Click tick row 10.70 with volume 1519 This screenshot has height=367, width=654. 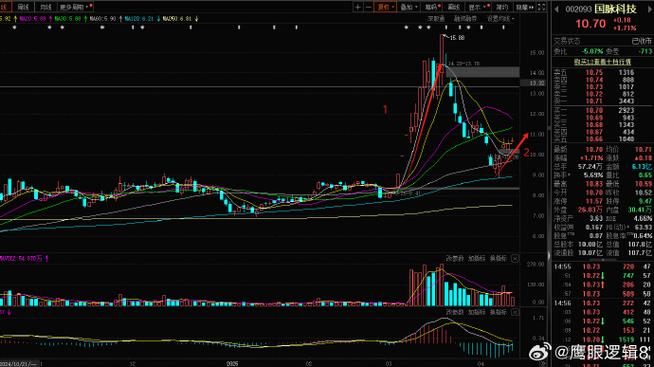coord(602,340)
